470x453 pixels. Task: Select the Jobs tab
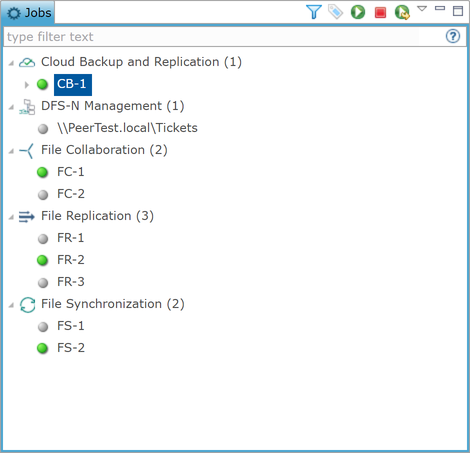28,13
